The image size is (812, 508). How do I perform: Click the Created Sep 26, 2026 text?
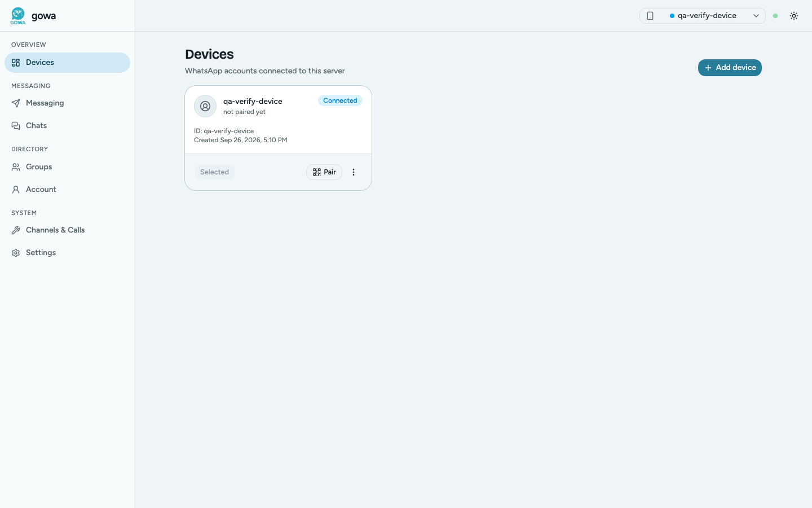(241, 140)
